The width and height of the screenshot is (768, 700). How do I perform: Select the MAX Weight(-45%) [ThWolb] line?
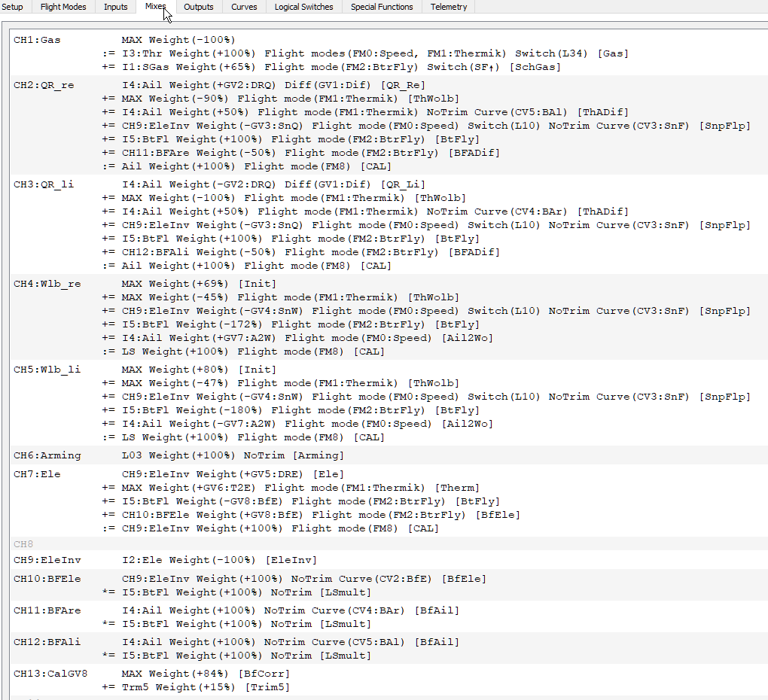pos(281,297)
